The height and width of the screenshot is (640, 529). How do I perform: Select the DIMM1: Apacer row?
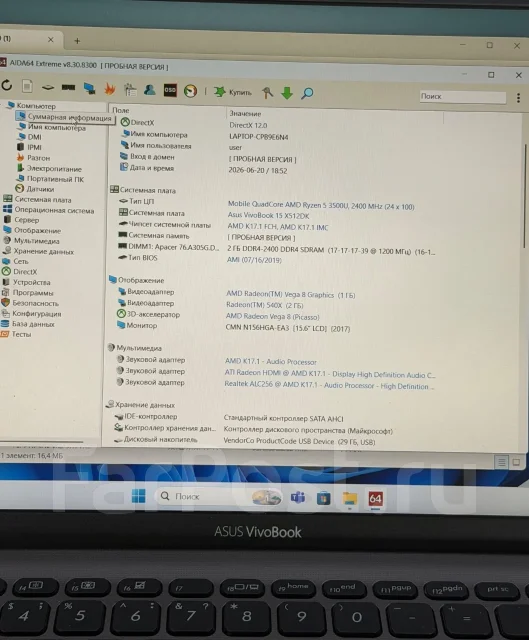276,249
